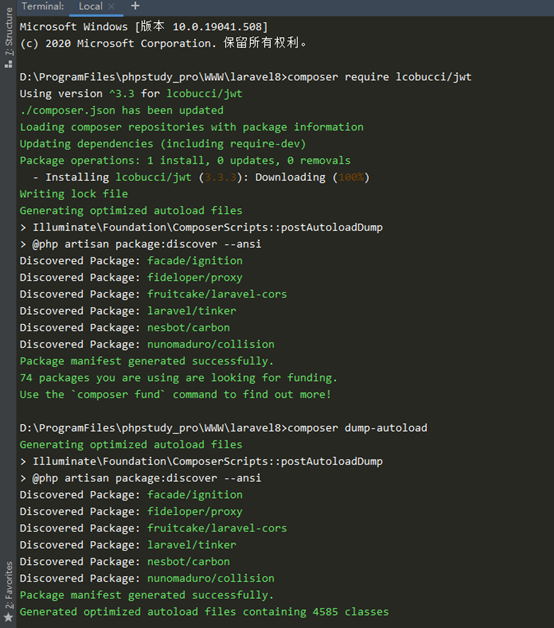The width and height of the screenshot is (554, 628).
Task: Click the first facade/ignition package text
Action: pyautogui.click(x=195, y=261)
